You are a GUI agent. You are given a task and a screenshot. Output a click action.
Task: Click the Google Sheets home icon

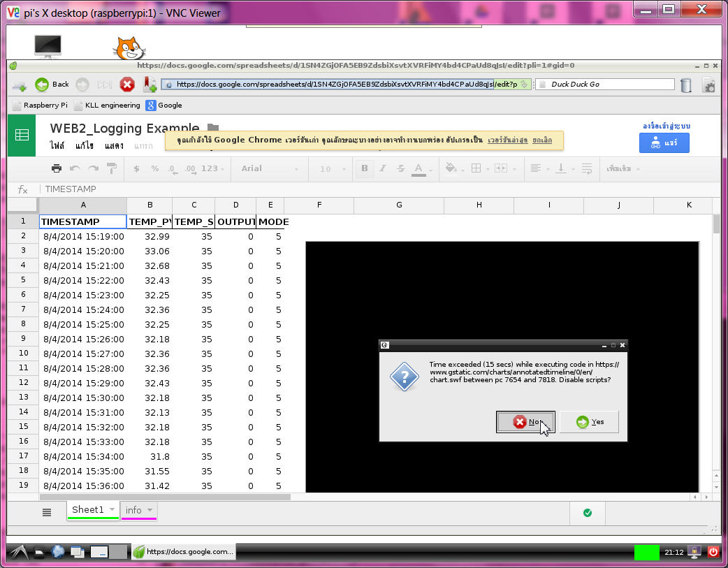[x=22, y=136]
